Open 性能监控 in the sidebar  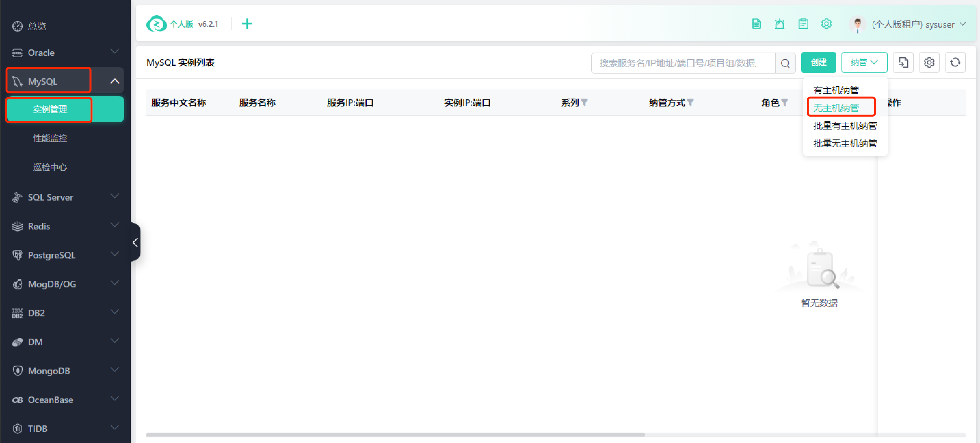click(50, 138)
